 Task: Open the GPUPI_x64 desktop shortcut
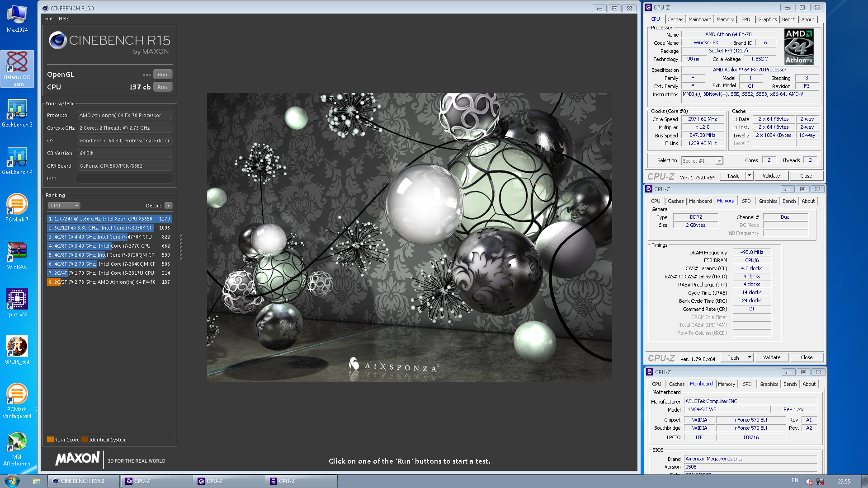tap(17, 350)
